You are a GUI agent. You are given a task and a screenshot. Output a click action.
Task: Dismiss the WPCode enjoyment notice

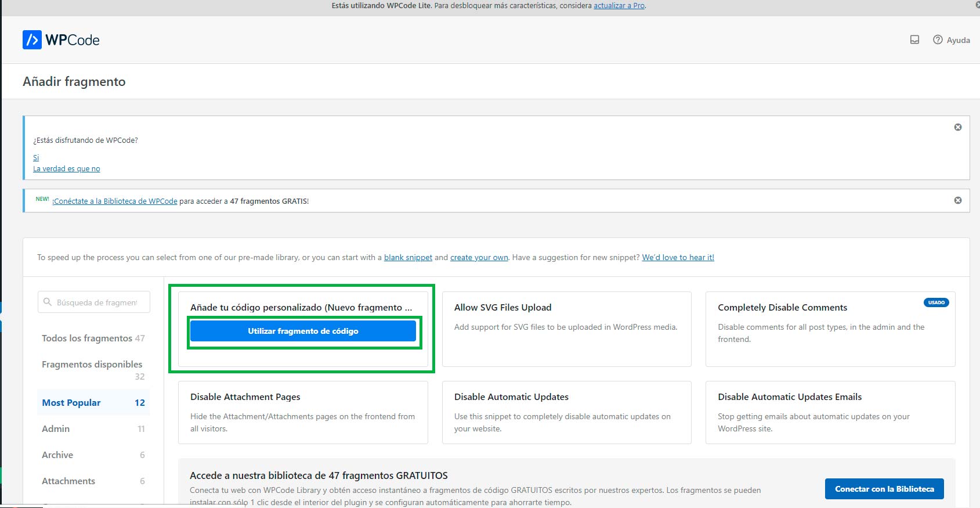[958, 127]
